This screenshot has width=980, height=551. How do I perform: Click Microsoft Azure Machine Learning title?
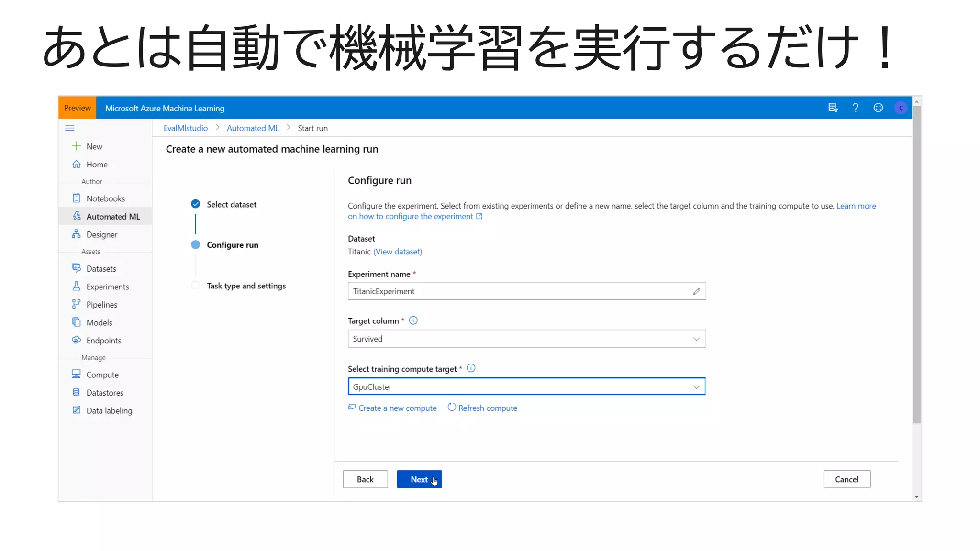(165, 108)
